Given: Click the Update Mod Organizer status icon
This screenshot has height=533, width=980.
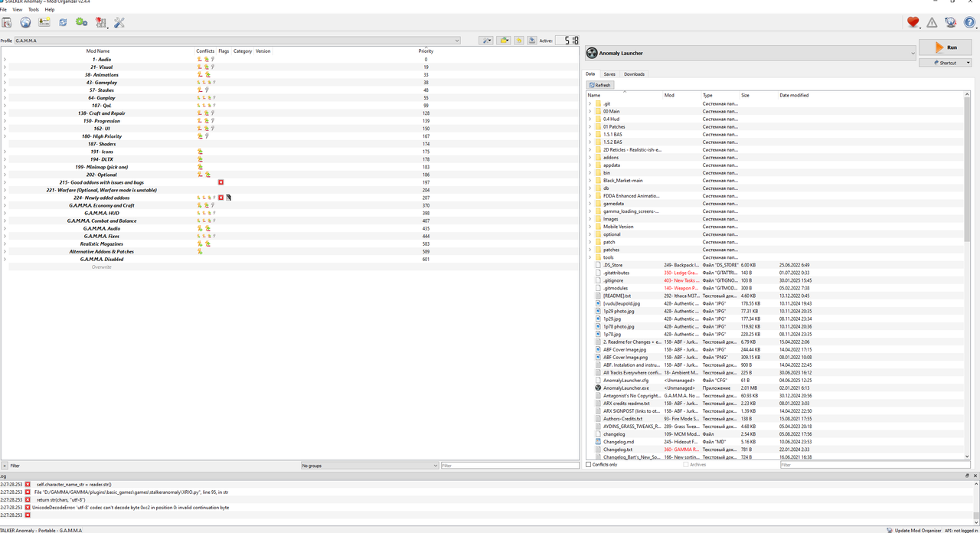Looking at the screenshot, I should tap(890, 530).
